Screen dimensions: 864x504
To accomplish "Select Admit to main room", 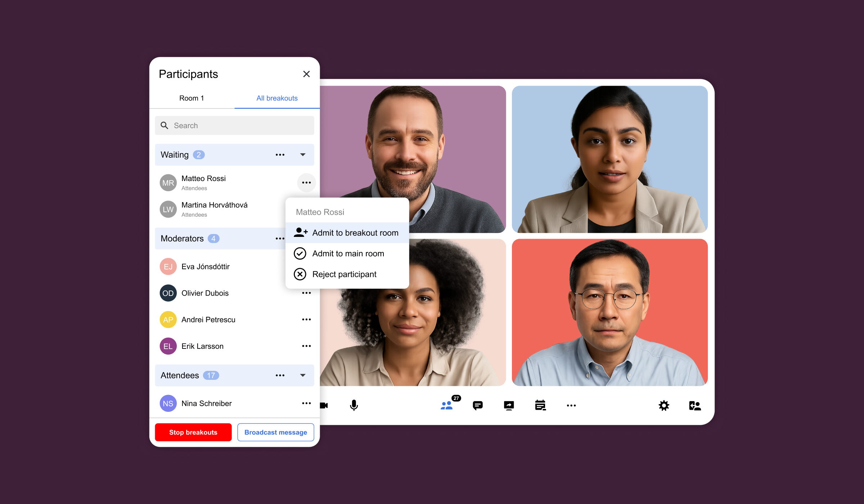I will tap(347, 254).
